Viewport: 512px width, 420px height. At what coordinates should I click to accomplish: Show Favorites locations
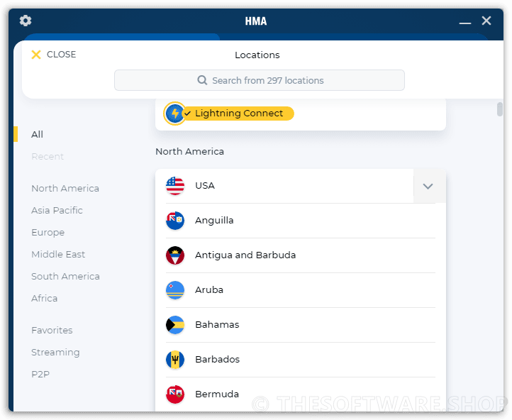(52, 330)
